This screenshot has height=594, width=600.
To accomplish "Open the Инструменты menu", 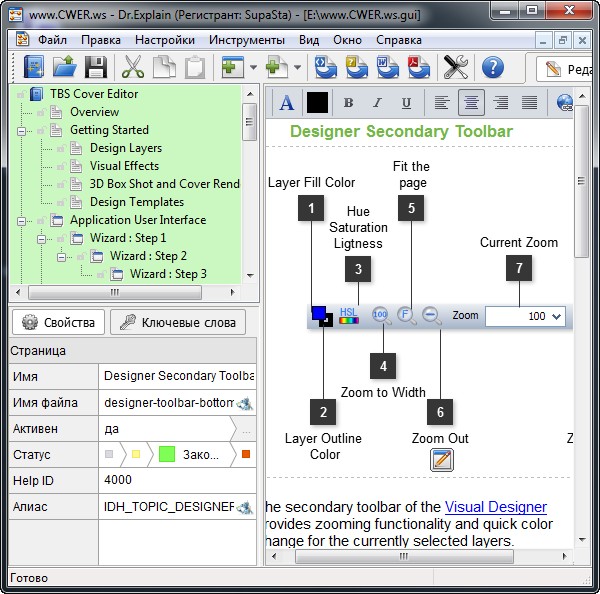I will point(247,40).
